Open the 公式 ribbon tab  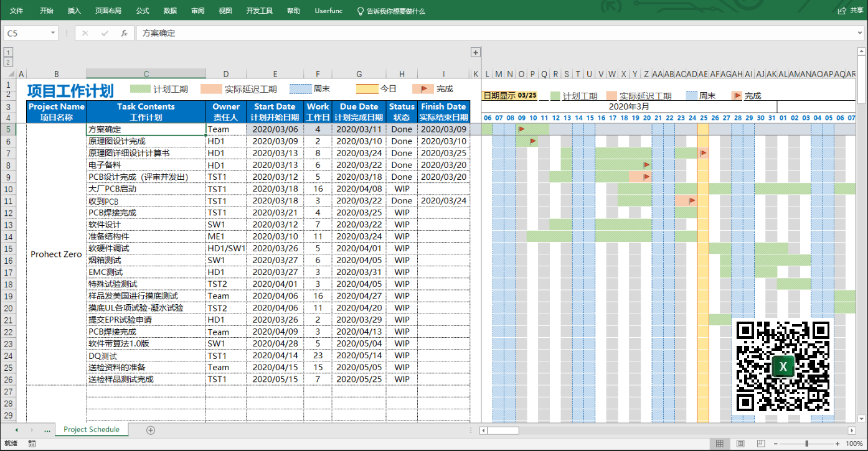pos(143,11)
